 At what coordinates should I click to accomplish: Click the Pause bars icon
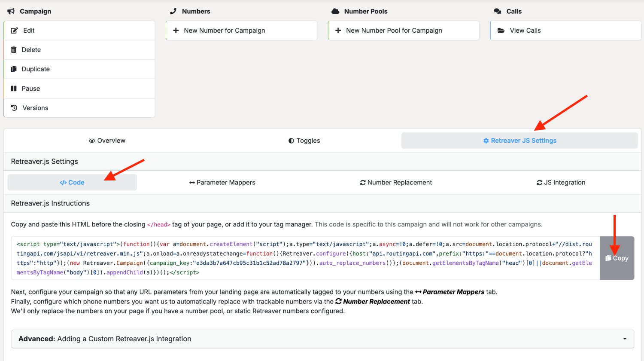(x=14, y=89)
